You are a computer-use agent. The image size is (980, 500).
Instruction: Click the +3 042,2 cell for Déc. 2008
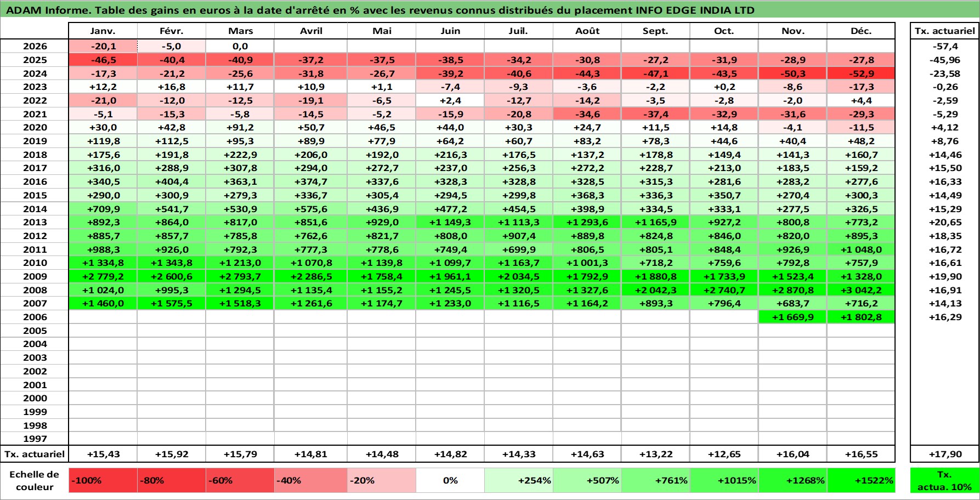point(861,290)
